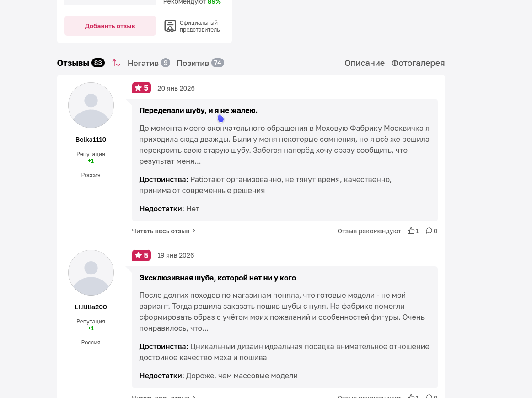Open the Belka1110 username profile link
The height and width of the screenshot is (398, 532).
pos(91,140)
